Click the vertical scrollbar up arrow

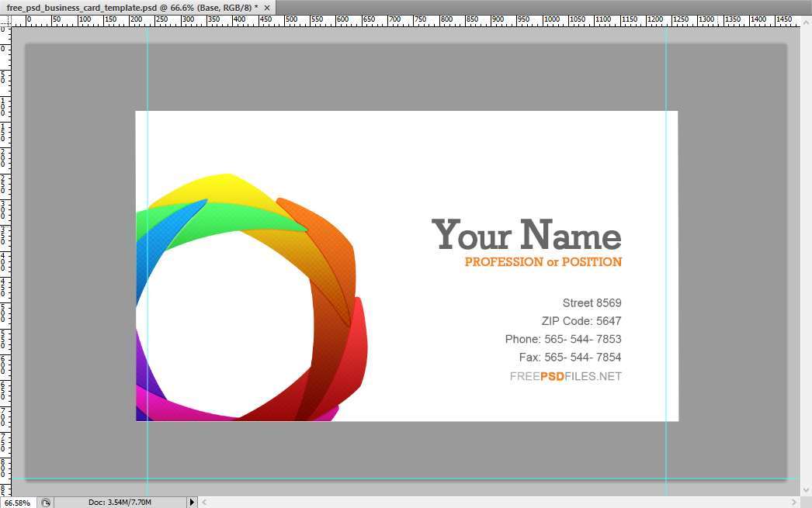tap(807, 22)
